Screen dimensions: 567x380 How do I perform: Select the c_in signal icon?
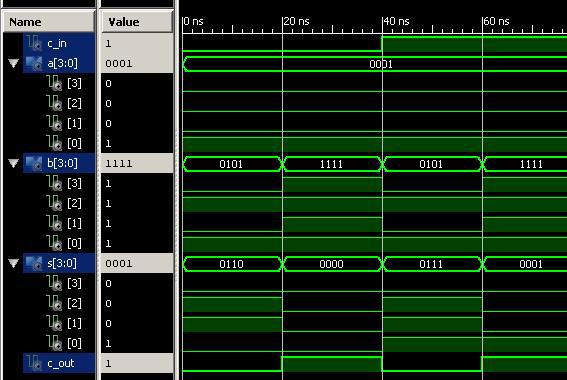pyautogui.click(x=34, y=43)
